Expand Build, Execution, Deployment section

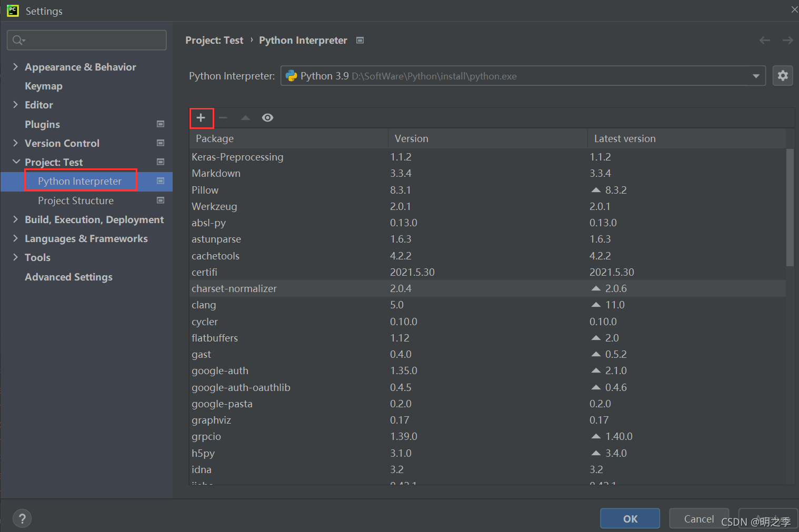pos(15,219)
